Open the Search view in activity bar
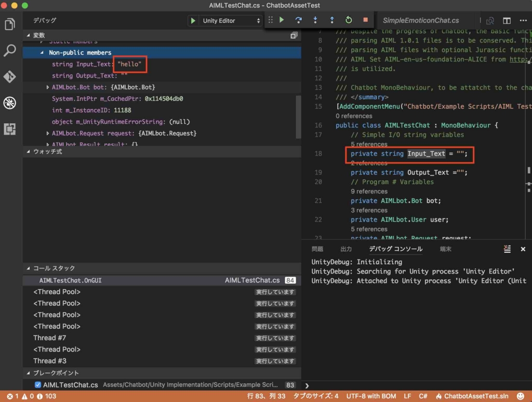This screenshot has width=532, height=402. point(10,50)
